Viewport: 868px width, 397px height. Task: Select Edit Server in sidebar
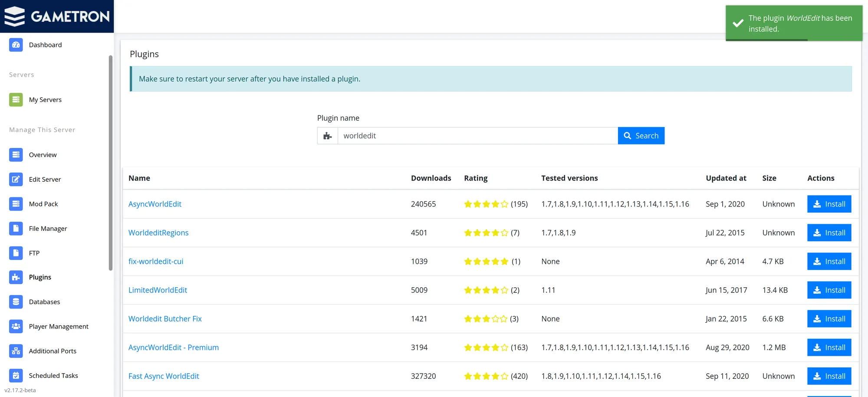tap(45, 179)
